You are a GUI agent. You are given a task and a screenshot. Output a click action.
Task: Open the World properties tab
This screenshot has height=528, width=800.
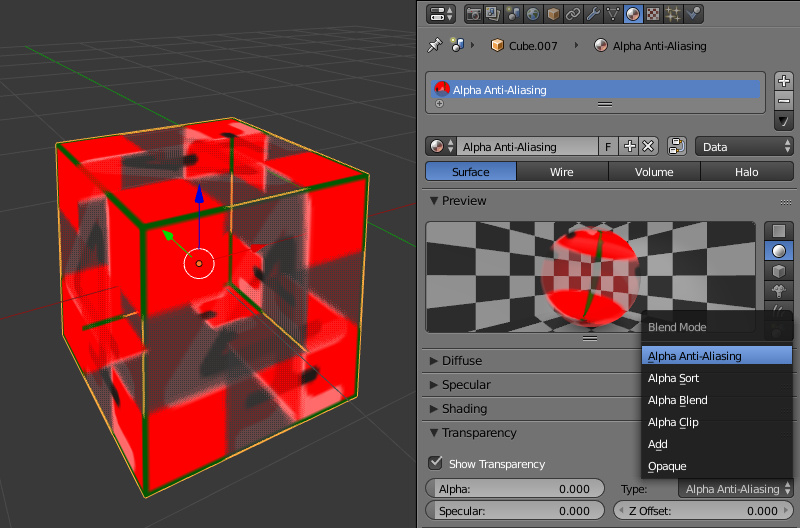point(533,14)
